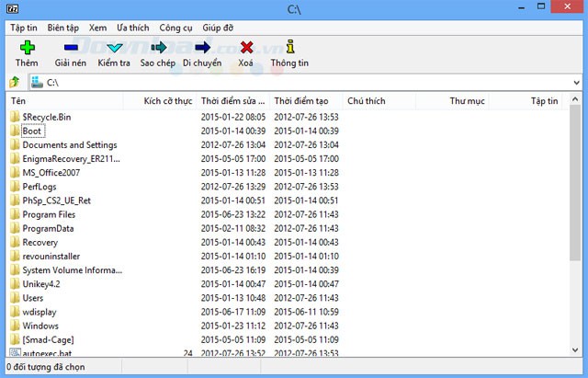Click the Giải nén extract icon
Image resolution: width=588 pixels, height=378 pixels.
[x=71, y=47]
